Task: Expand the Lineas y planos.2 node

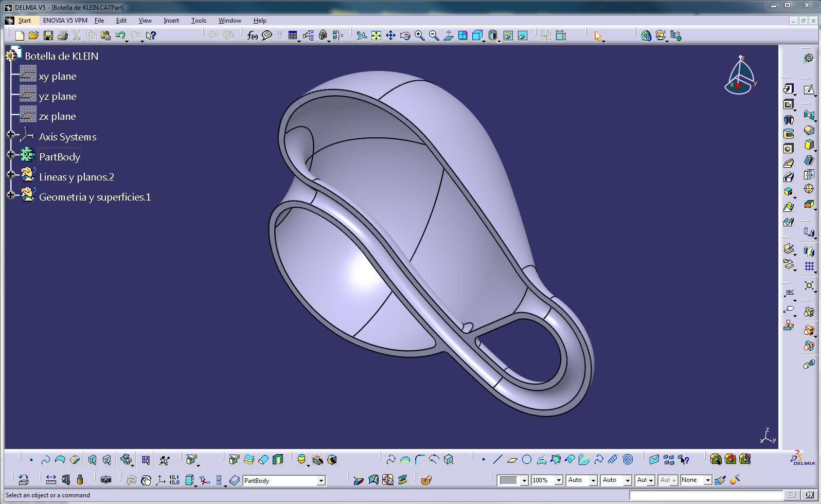Action: tap(11, 174)
